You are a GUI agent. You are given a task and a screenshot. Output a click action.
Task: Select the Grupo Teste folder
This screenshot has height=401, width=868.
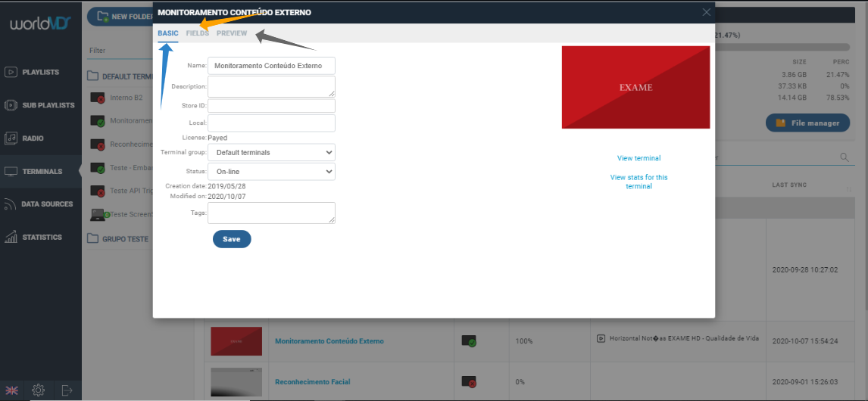point(118,239)
